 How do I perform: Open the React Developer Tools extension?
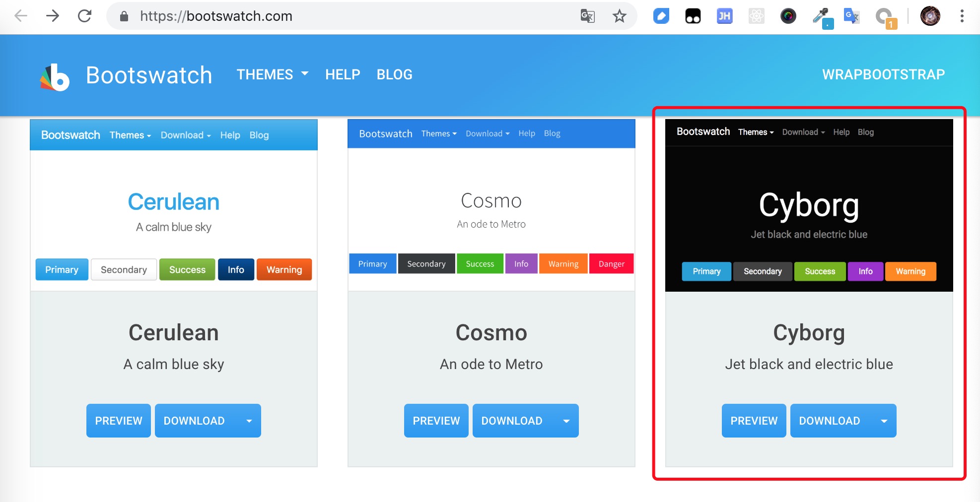point(757,16)
